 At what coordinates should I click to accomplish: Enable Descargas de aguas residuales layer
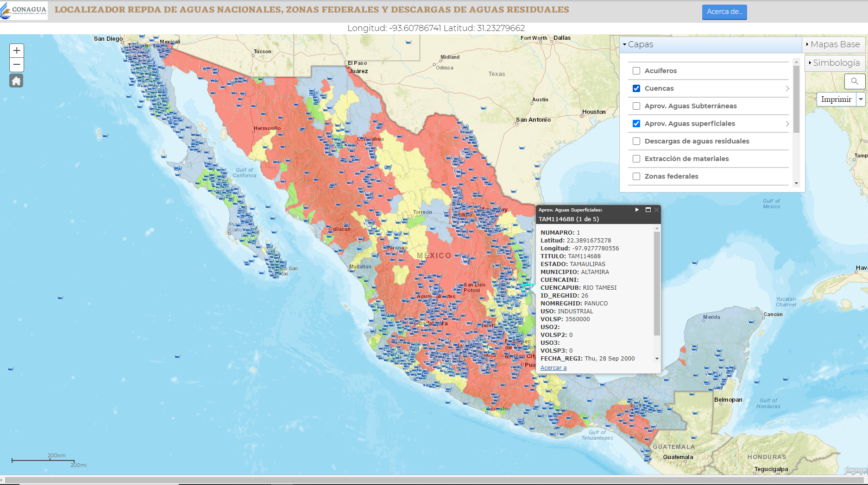click(x=636, y=141)
